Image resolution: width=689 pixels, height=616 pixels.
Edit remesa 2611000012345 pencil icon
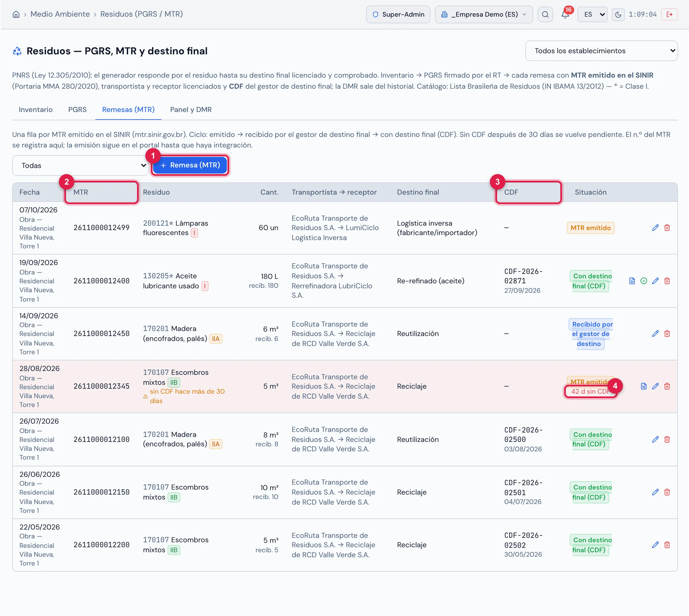[655, 386]
